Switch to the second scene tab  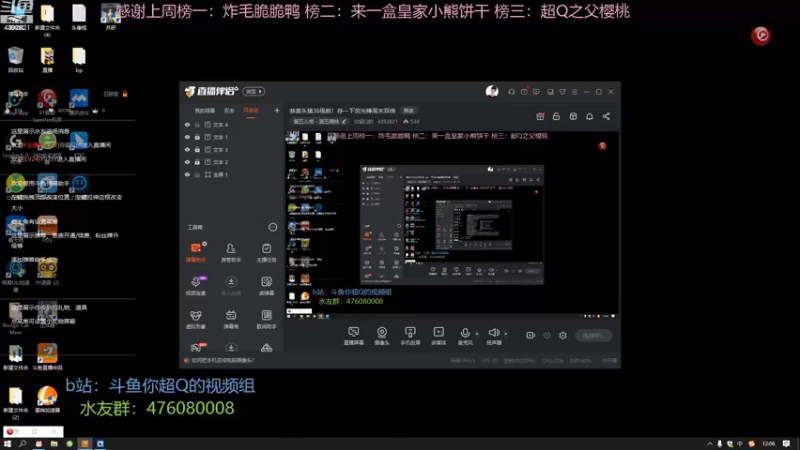(229, 111)
